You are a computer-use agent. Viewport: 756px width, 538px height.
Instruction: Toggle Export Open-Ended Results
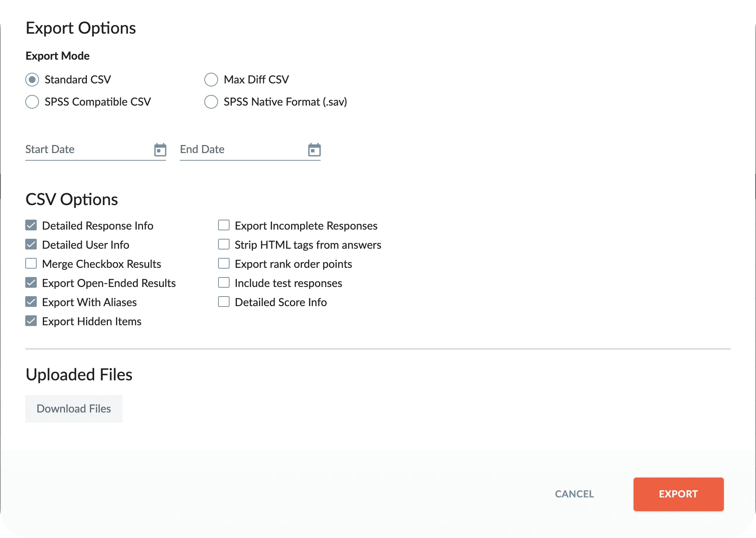pos(31,283)
